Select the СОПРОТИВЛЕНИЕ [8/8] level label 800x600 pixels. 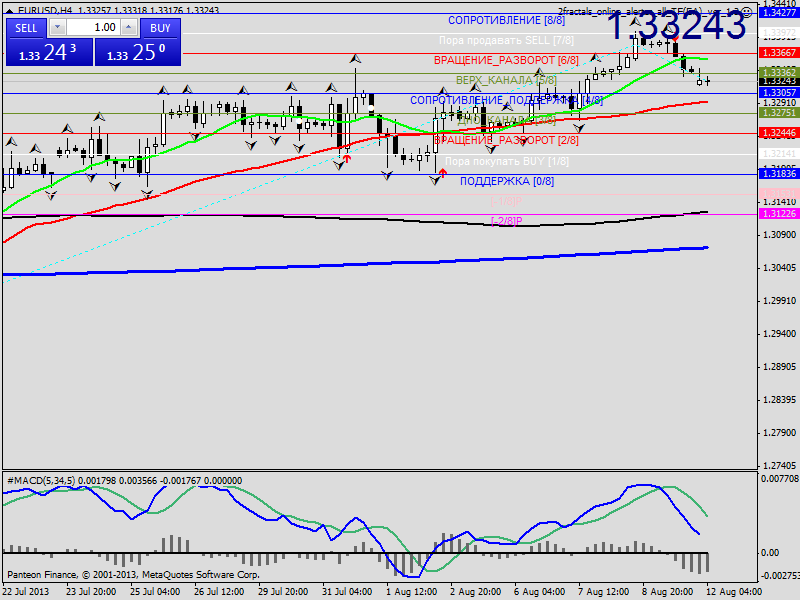tap(506, 20)
